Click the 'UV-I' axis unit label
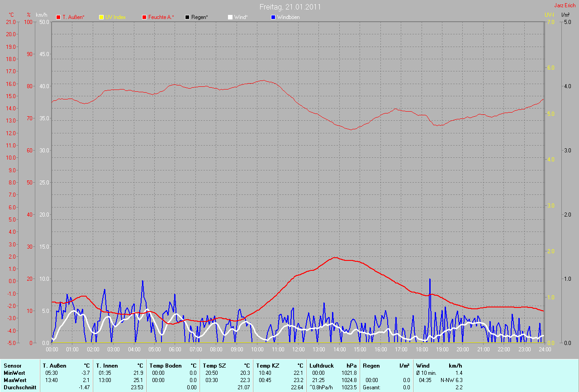 point(549,15)
